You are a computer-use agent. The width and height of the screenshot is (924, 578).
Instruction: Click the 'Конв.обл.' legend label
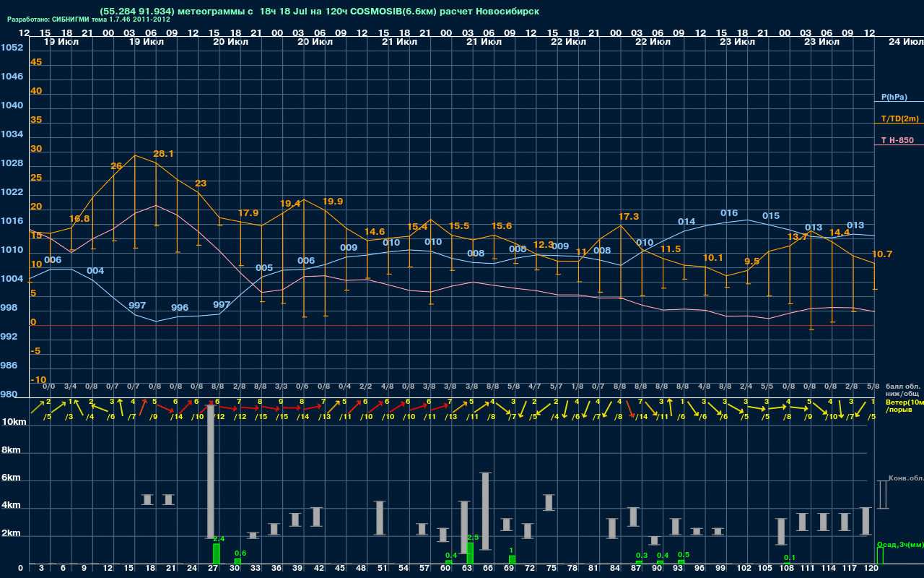pos(905,478)
